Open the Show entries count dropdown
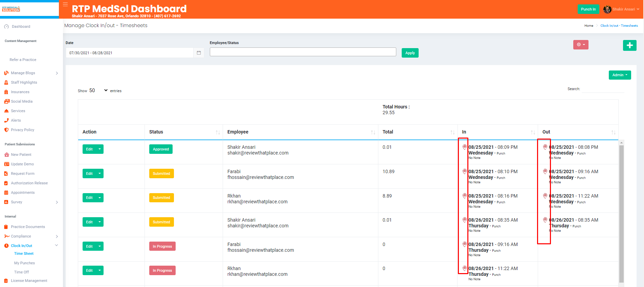The width and height of the screenshot is (644, 287). pyautogui.click(x=98, y=90)
